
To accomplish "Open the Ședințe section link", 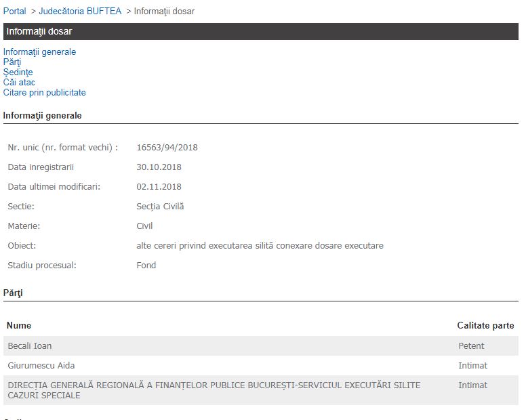I will click(x=18, y=72).
